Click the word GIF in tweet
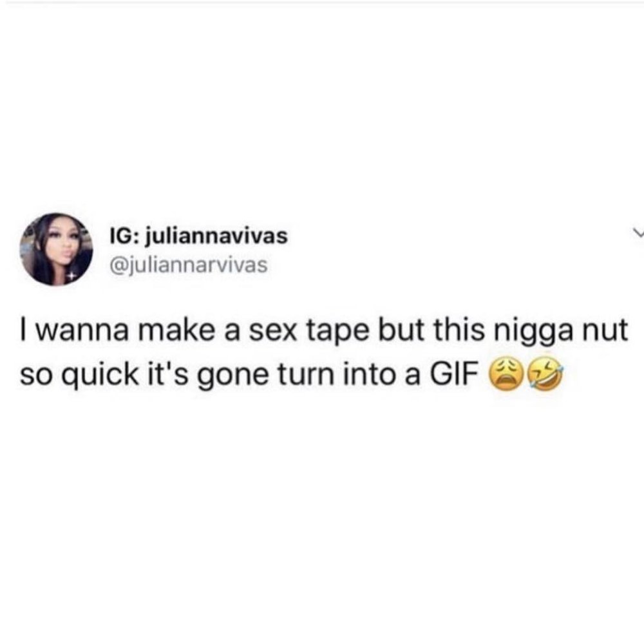 coord(455,374)
